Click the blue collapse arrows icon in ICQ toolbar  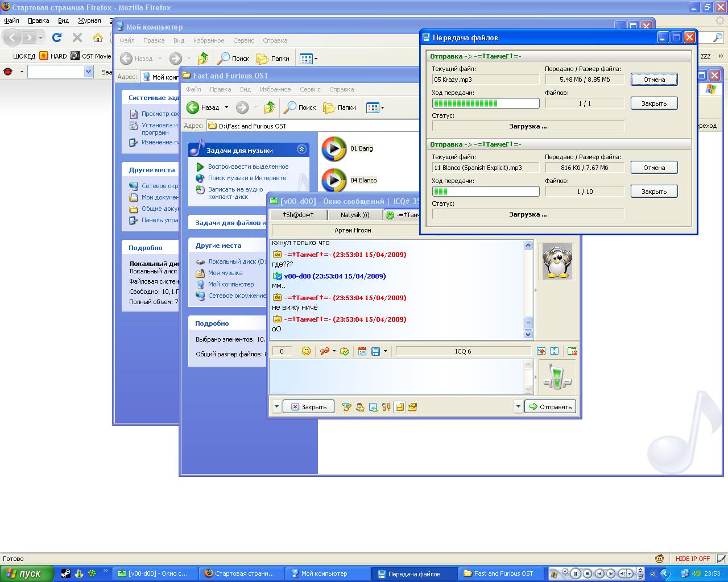pyautogui.click(x=555, y=351)
